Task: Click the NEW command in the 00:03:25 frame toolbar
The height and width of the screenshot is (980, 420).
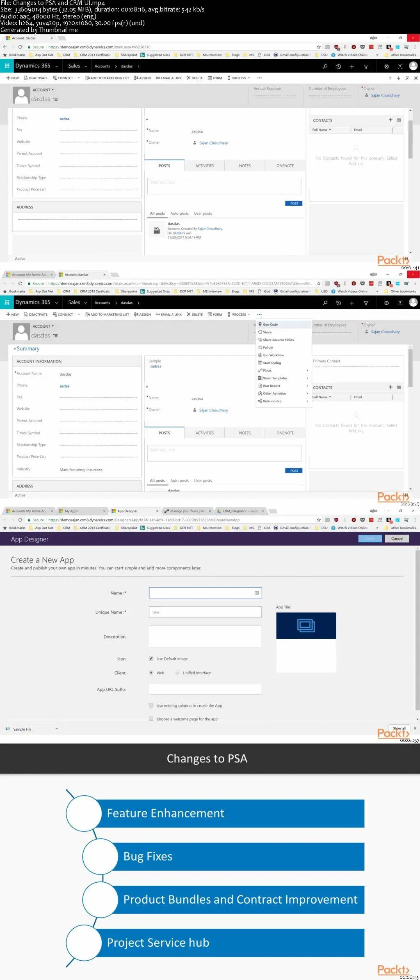Action: coord(13,314)
